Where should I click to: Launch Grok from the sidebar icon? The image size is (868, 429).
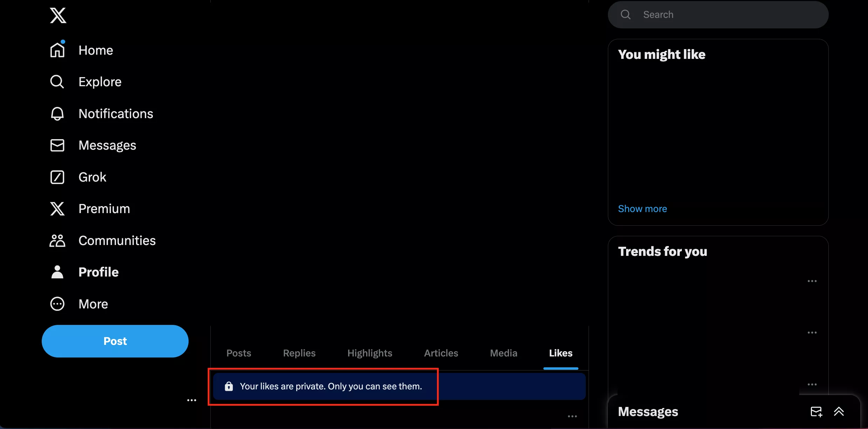coord(57,177)
